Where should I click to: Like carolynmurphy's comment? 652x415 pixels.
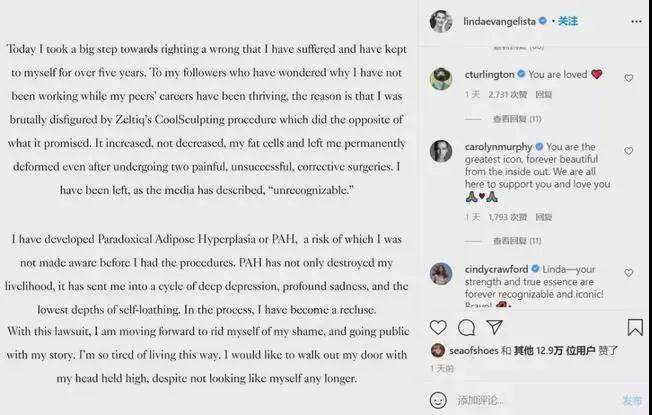tap(628, 151)
